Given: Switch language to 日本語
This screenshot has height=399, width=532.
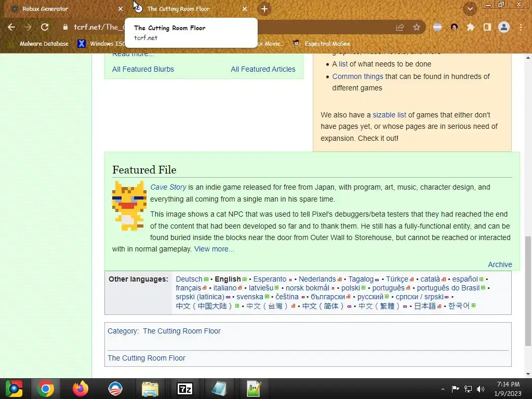Looking at the screenshot, I should (425, 306).
